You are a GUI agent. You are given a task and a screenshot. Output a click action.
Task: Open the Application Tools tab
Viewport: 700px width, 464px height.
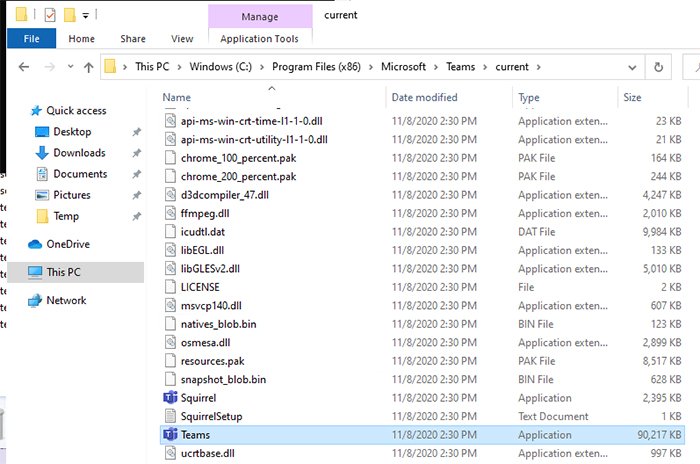click(x=259, y=39)
